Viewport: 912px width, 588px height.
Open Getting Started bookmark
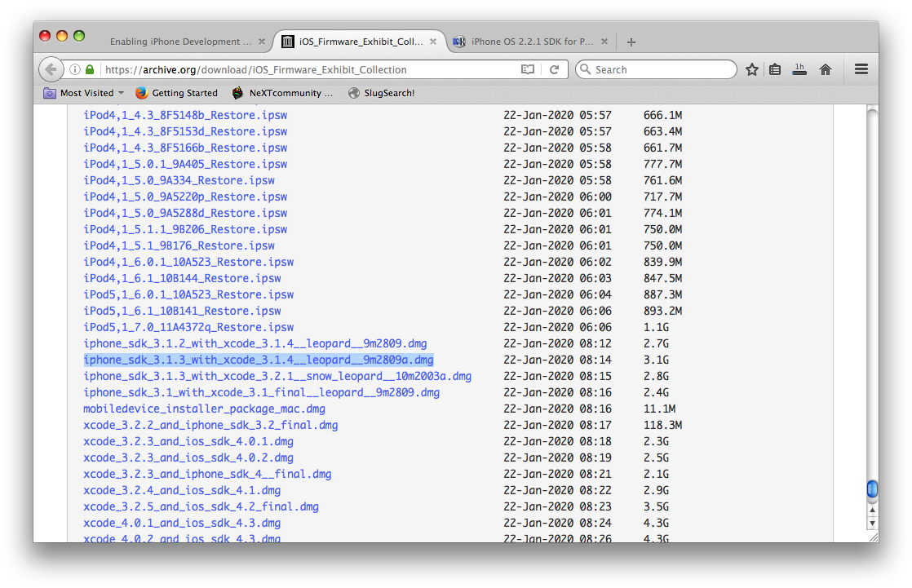[x=176, y=93]
